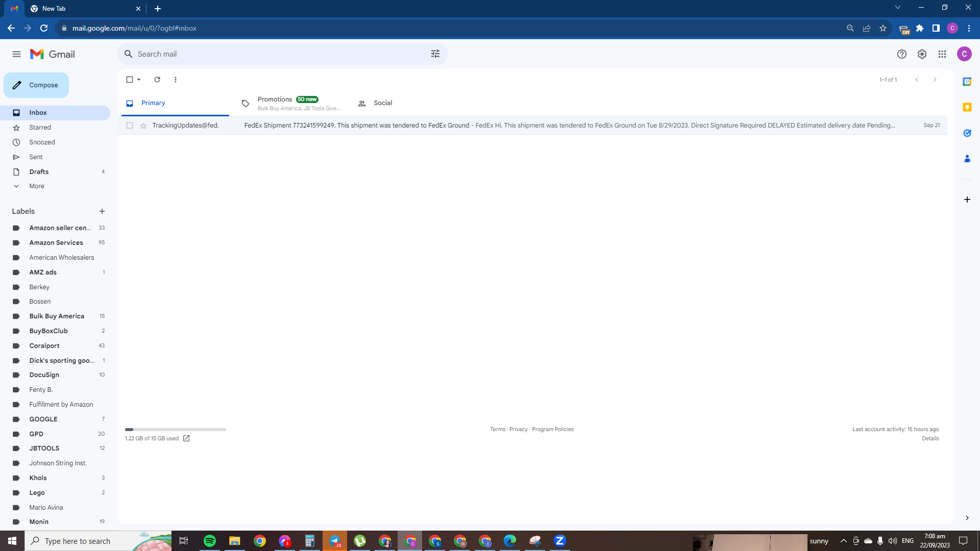980x551 pixels.
Task: Open Google Calendar side panel icon
Action: coord(967,82)
